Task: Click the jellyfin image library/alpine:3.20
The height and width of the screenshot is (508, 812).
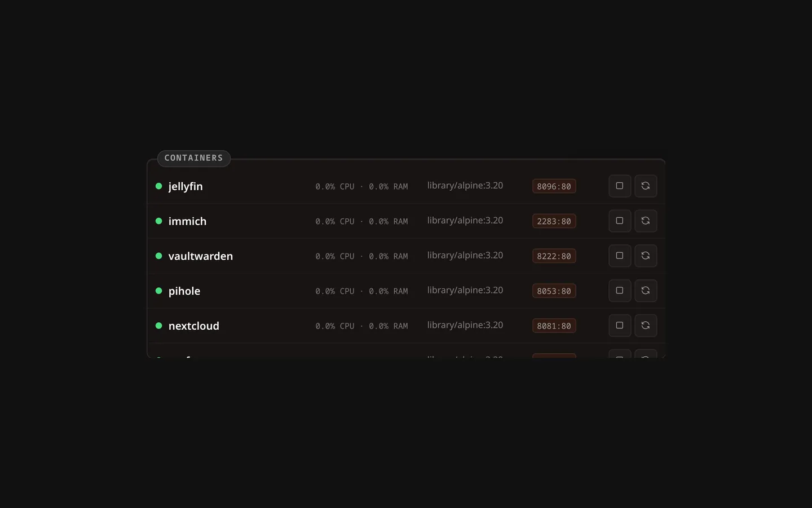Action: pos(465,186)
